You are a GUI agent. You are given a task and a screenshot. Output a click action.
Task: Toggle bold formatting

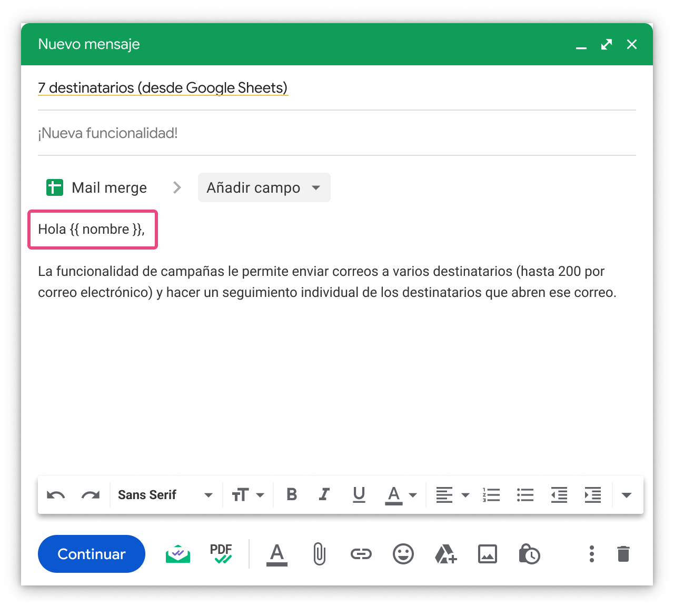coord(292,495)
